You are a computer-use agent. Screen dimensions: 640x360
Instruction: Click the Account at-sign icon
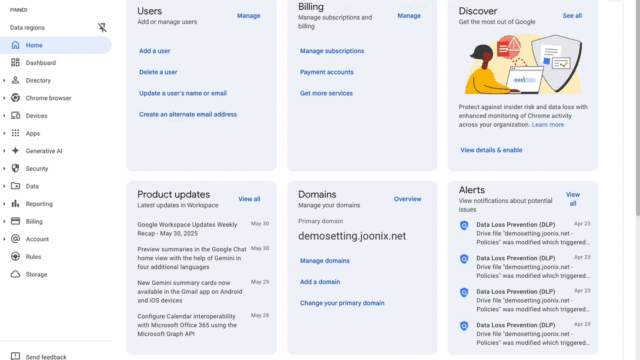16,239
